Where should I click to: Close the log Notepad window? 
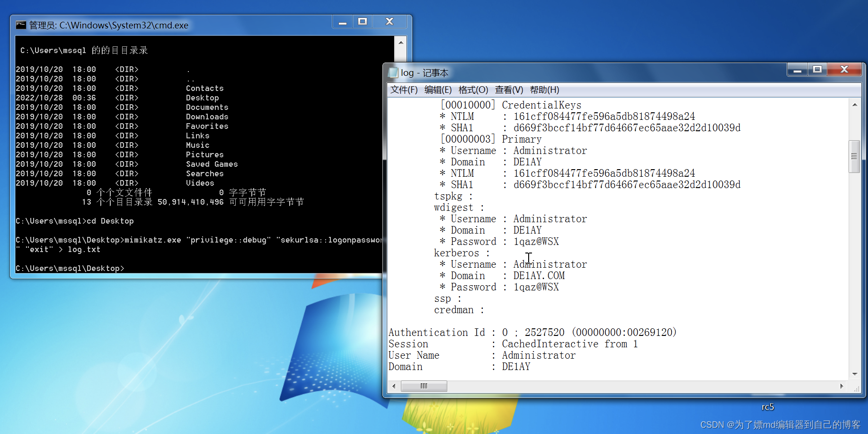coord(844,70)
